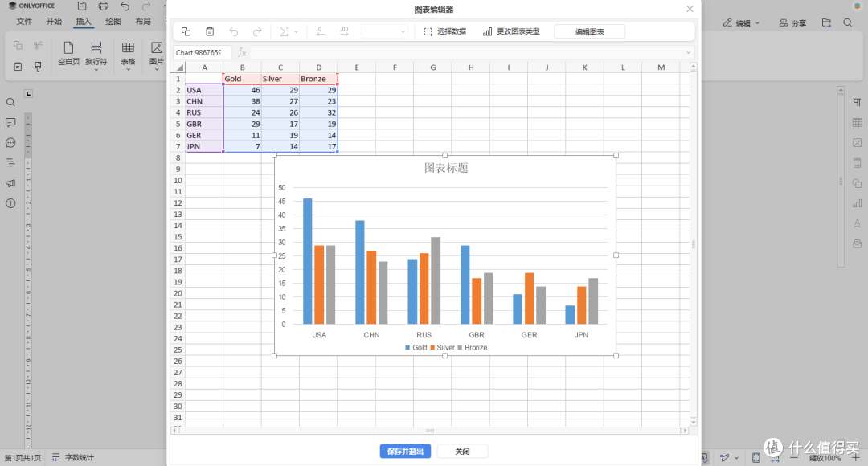Undo icon in main window title bar

(x=125, y=6)
